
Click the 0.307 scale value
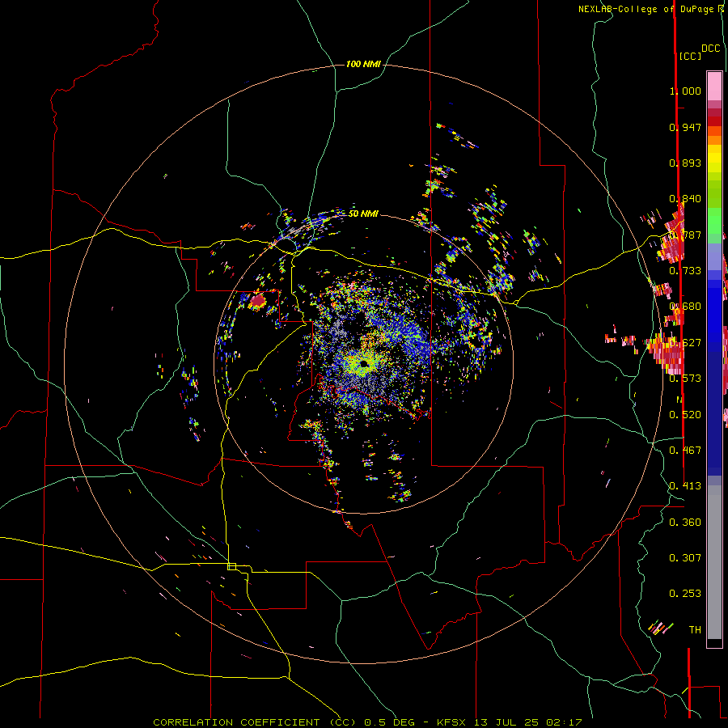[x=685, y=558]
